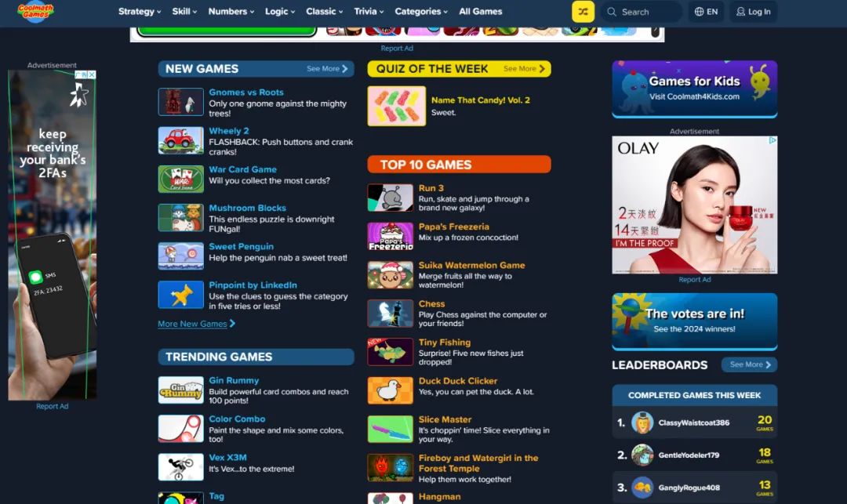
Task: Expand the Trivia dropdown menu
Action: pyautogui.click(x=369, y=11)
